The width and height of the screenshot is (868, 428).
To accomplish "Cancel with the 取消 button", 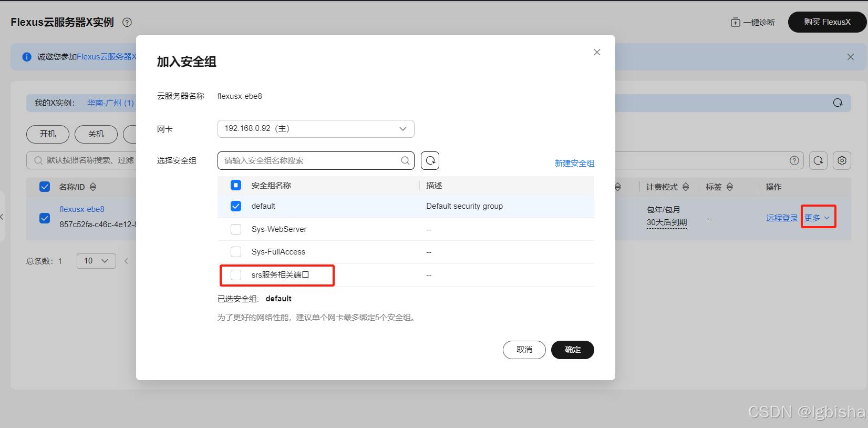I will [x=524, y=350].
